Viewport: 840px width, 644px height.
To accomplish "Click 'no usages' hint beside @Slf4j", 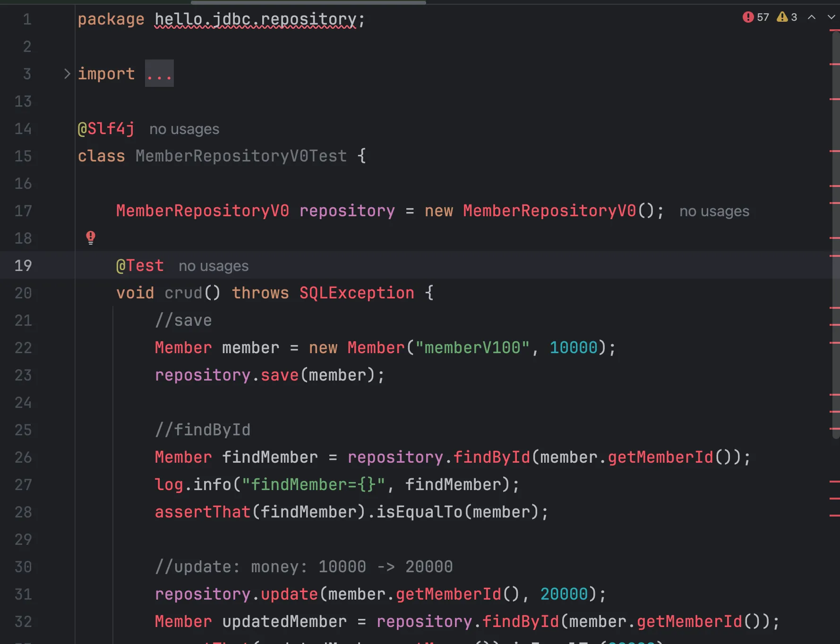I will point(184,129).
